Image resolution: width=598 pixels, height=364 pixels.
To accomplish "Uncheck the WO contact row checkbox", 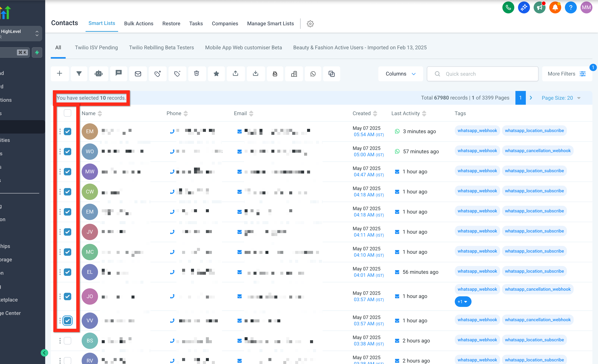I will 68,151.
